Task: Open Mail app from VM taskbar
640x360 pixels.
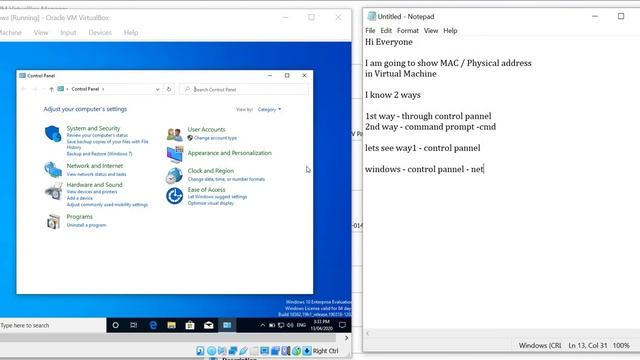Action: point(209,325)
